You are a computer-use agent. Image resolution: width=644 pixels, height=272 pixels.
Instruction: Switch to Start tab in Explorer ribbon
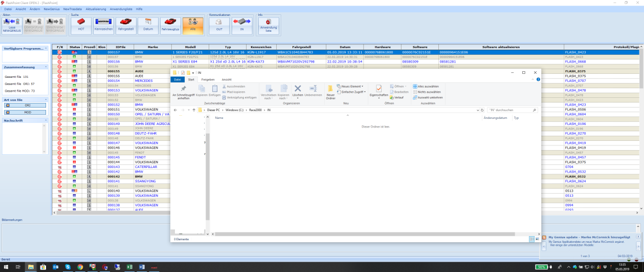click(x=191, y=80)
